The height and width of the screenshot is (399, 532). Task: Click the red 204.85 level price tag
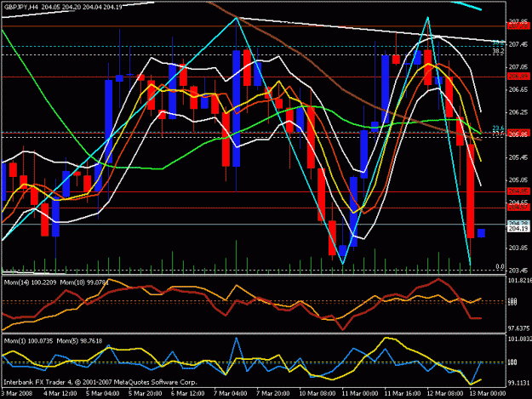tap(518, 191)
